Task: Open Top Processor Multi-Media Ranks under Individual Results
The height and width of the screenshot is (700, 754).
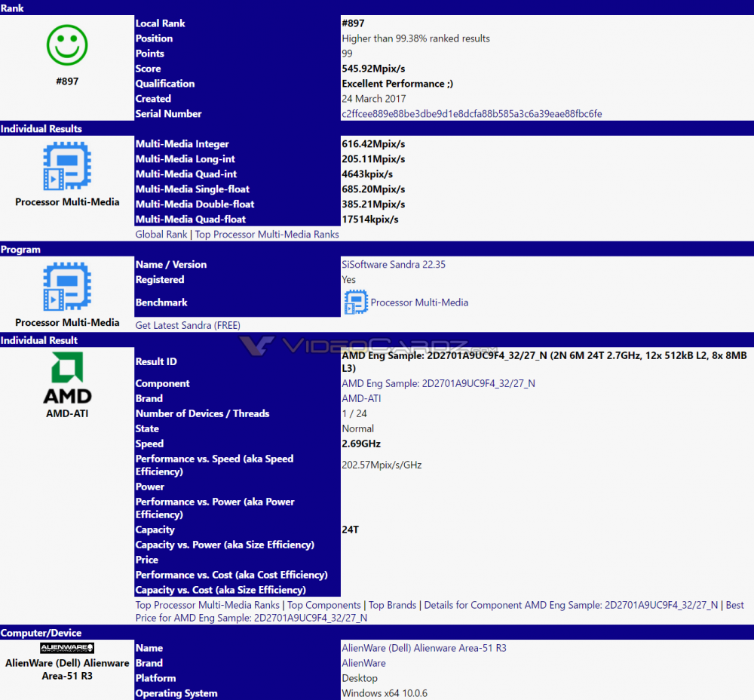Action: tap(267, 235)
